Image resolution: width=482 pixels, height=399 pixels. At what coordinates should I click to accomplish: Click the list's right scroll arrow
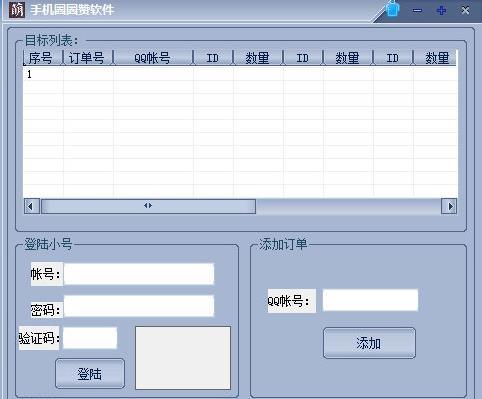tap(449, 206)
